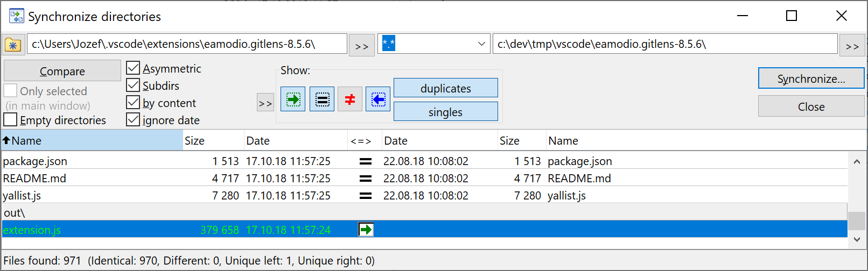868x271 pixels.
Task: Select left package.json file row
Action: click(x=35, y=161)
